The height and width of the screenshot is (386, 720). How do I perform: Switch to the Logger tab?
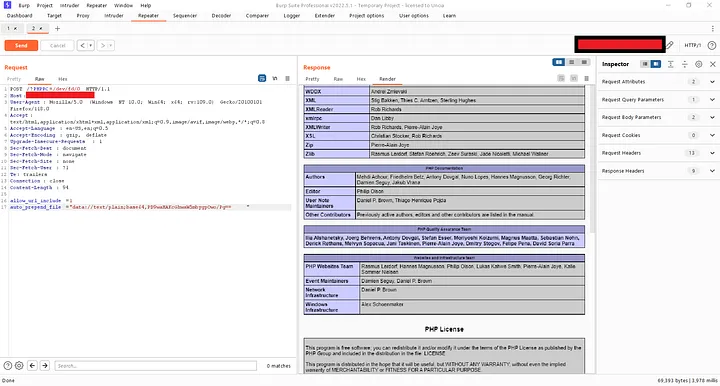click(x=292, y=16)
